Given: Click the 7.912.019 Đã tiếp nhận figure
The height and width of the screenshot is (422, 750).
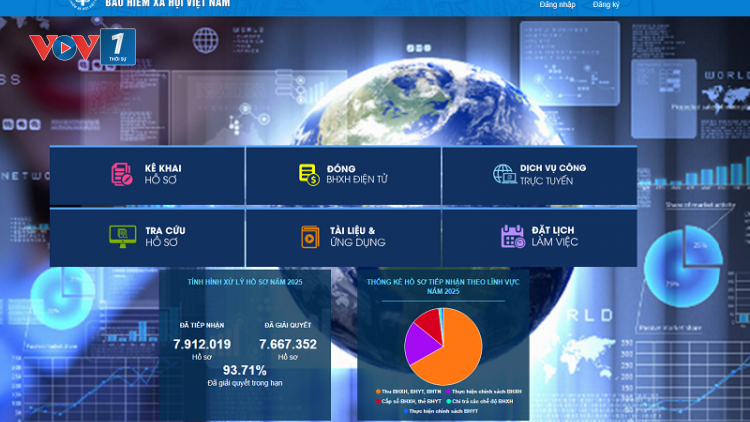Looking at the screenshot, I should tap(202, 344).
